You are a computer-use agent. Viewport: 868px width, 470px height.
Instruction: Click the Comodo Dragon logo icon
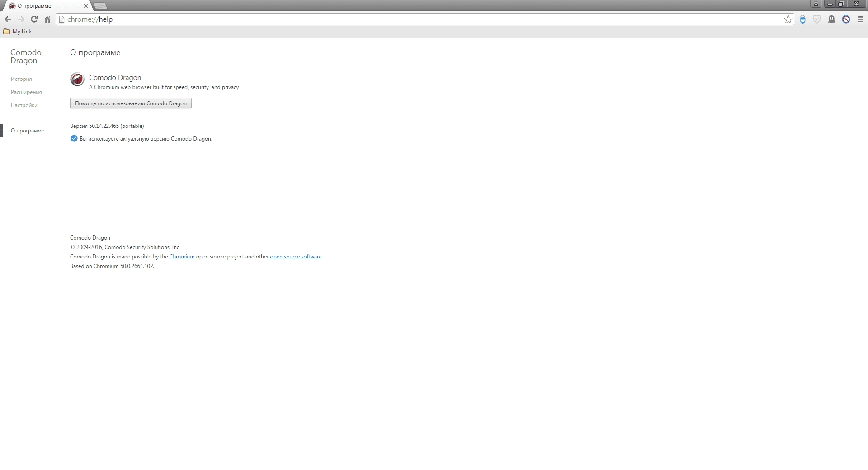click(x=77, y=79)
